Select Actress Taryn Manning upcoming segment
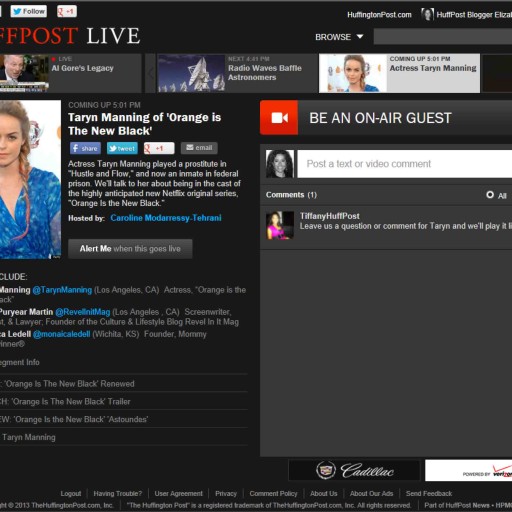This screenshot has height=512, width=512. pos(399,73)
